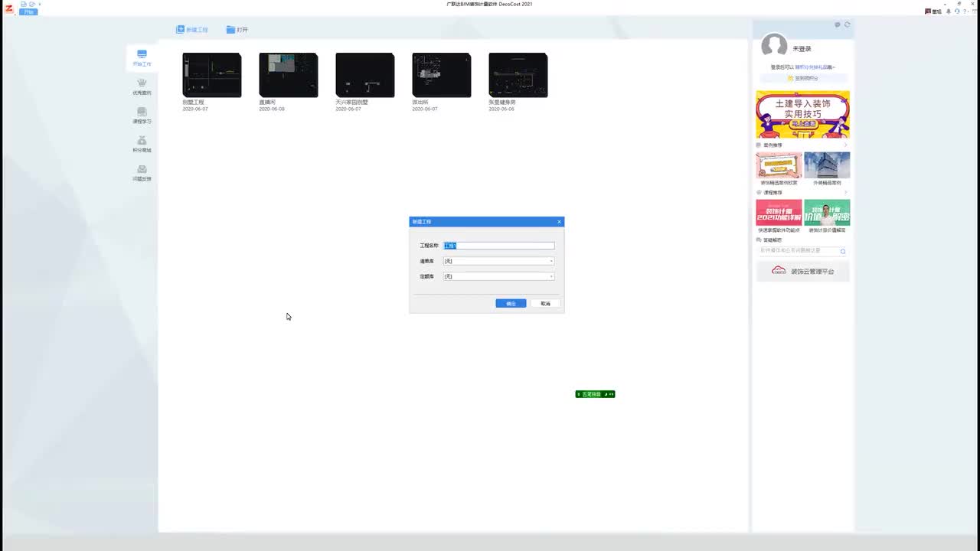The image size is (980, 551).
Task: Close the 新建工程 dialog with the X
Action: (559, 222)
